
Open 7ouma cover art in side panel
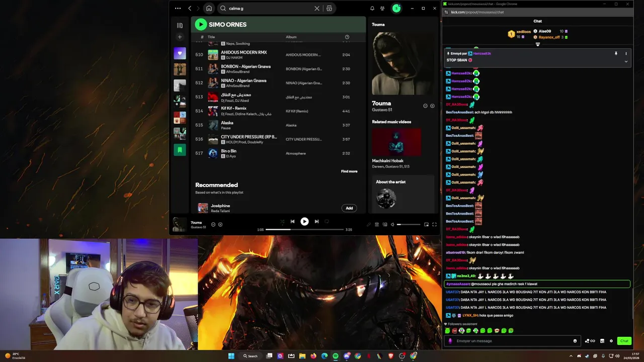pos(404,63)
